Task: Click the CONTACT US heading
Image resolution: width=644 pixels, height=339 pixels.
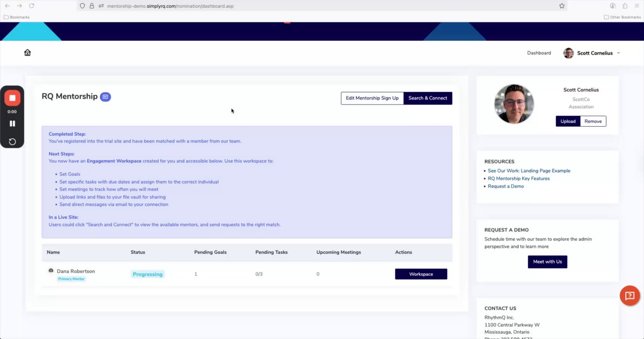Action: pyautogui.click(x=500, y=308)
